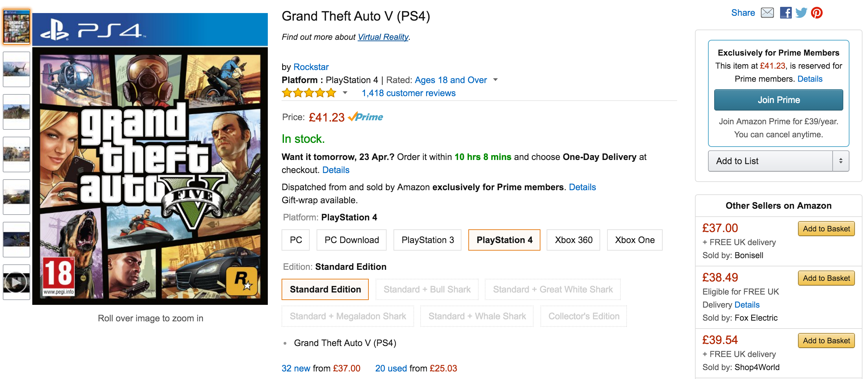This screenshot has height=379, width=868.
Task: Select PC Download platform option
Action: coord(352,240)
